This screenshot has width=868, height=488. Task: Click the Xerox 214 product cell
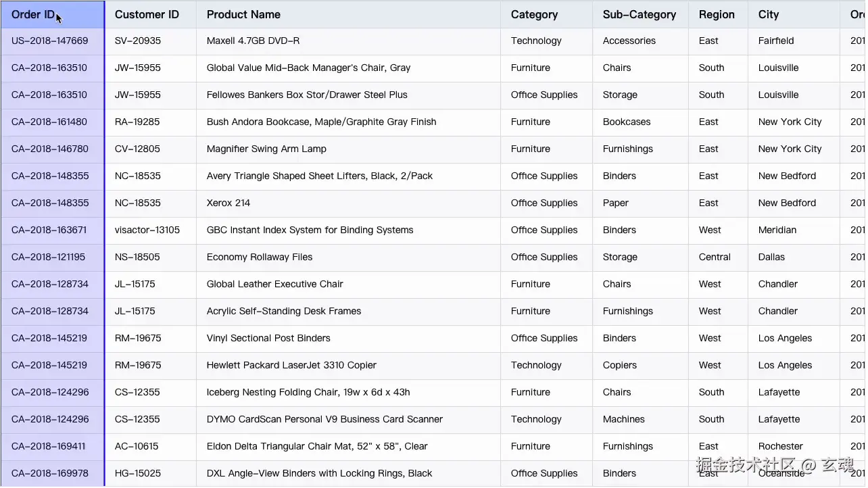point(228,203)
